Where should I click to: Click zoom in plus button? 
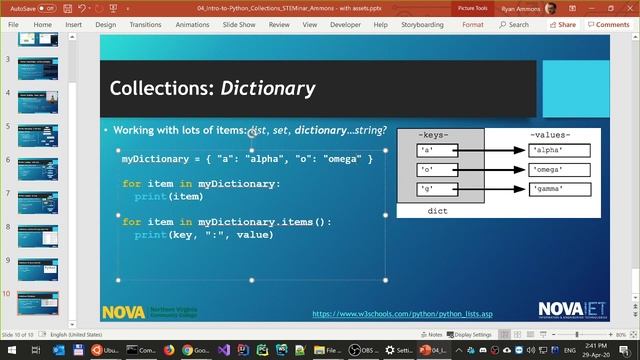[610, 335]
